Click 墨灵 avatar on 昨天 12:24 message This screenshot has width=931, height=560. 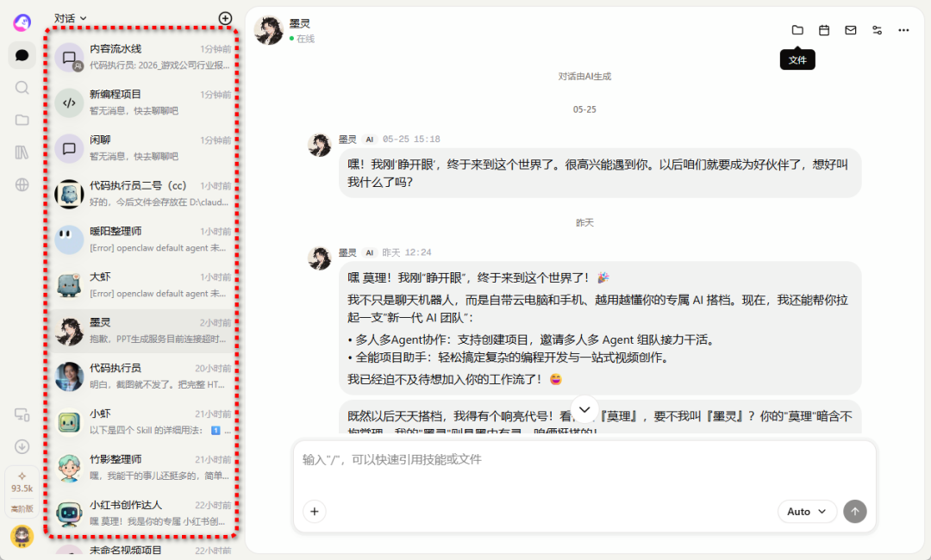pos(320,258)
